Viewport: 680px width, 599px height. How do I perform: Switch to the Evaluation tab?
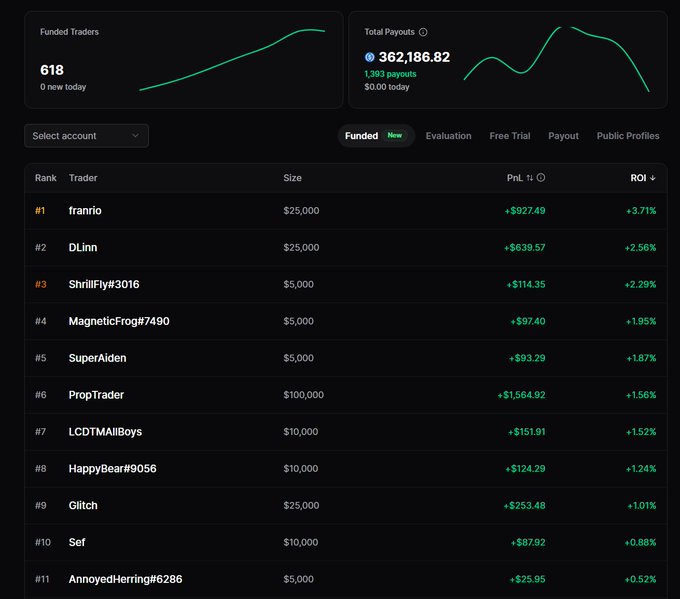pos(448,136)
